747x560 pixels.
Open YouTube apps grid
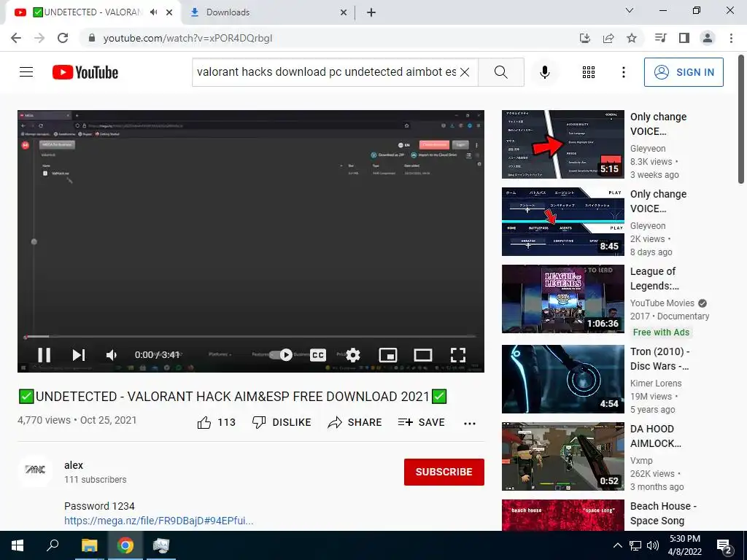(589, 72)
